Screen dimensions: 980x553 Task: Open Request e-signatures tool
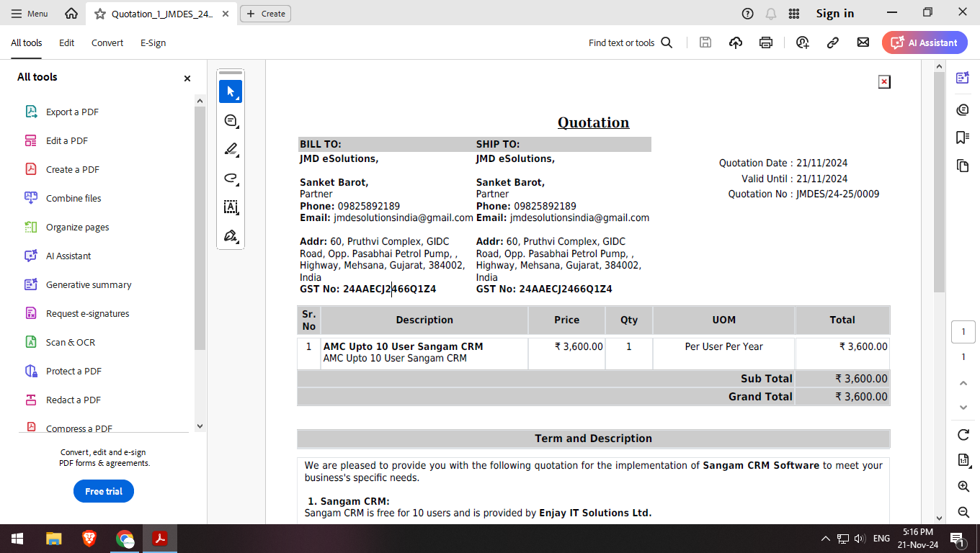pos(87,313)
